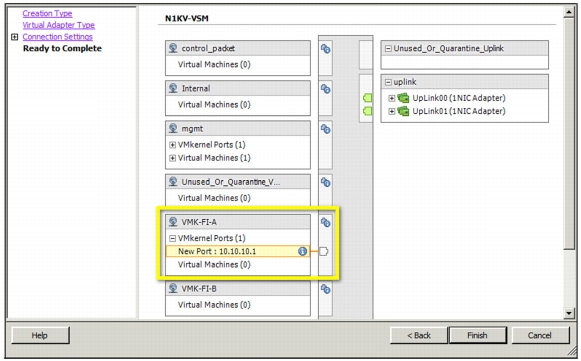Click the UpLink01 NIC adapter icon
The width and height of the screenshot is (581, 361).
403,111
